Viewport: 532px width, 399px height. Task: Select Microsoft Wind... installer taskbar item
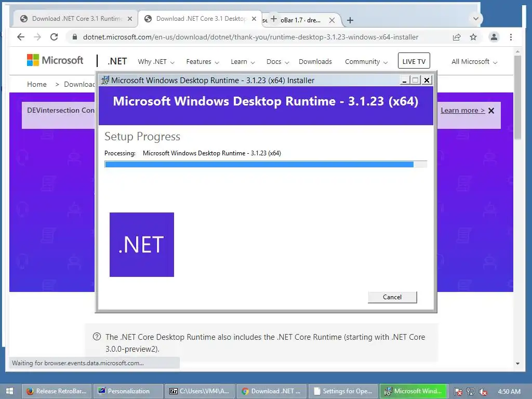(414, 391)
